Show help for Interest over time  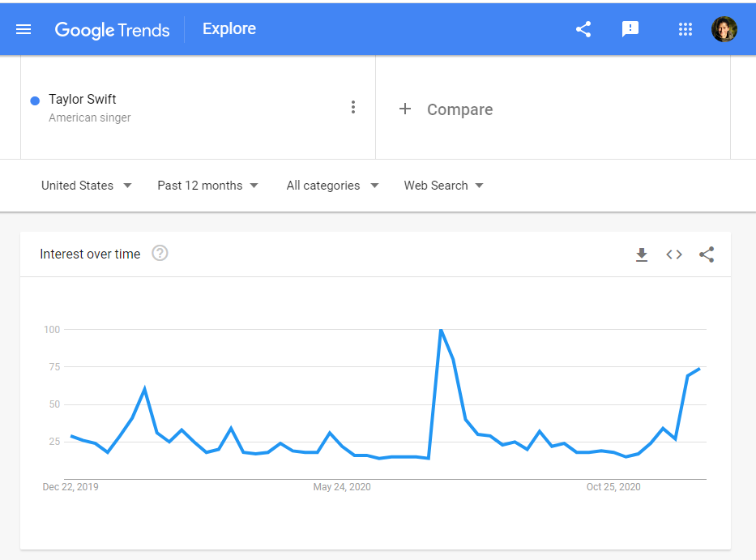click(x=160, y=253)
